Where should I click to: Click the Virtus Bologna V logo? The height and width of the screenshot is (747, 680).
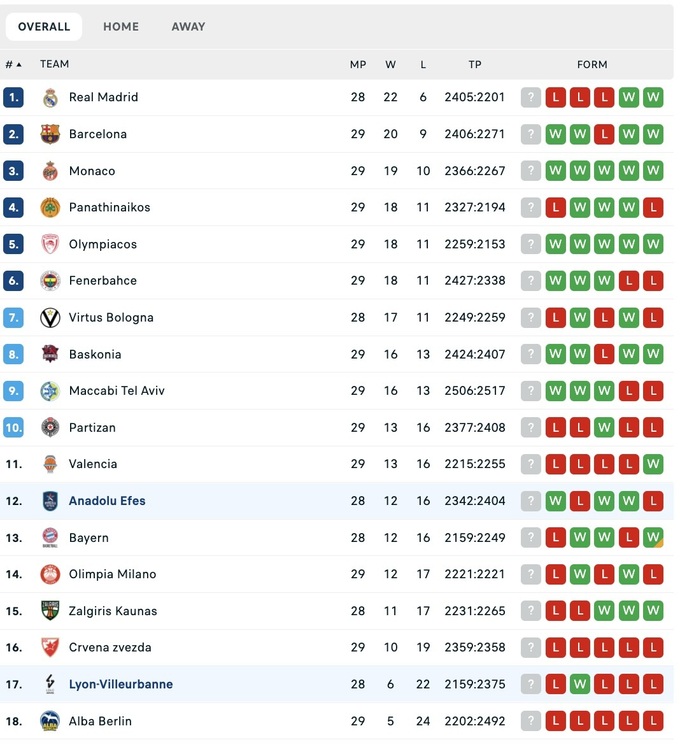pos(50,318)
